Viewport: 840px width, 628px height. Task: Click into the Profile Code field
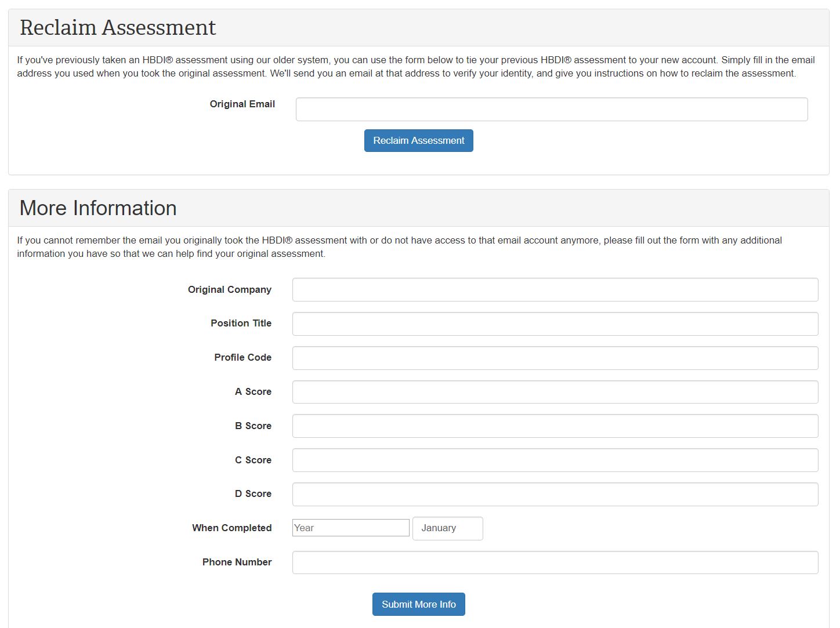tap(555, 358)
